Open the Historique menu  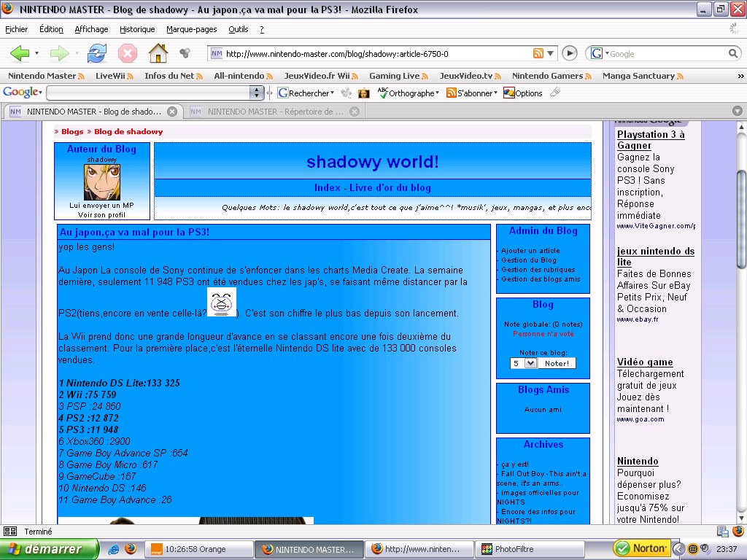point(137,29)
